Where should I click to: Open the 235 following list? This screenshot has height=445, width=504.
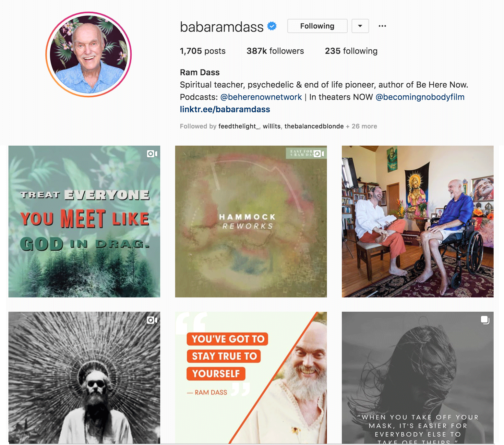351,51
